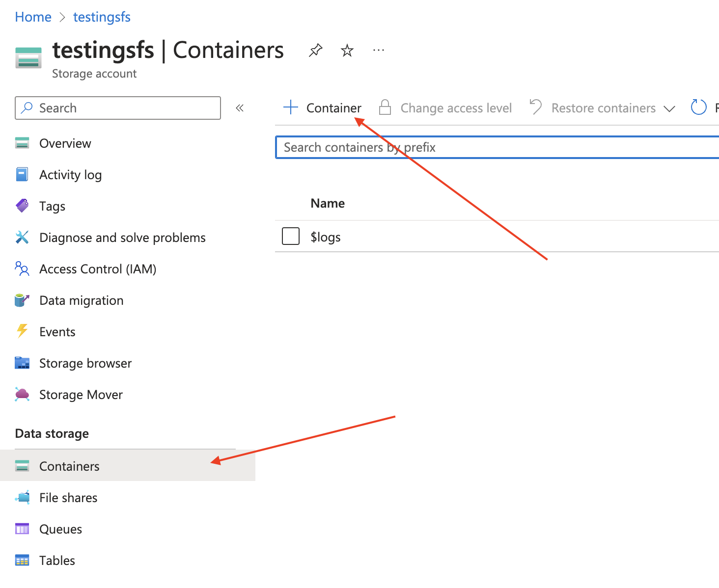Click Restore containers button text
The image size is (719, 588).
pos(604,108)
